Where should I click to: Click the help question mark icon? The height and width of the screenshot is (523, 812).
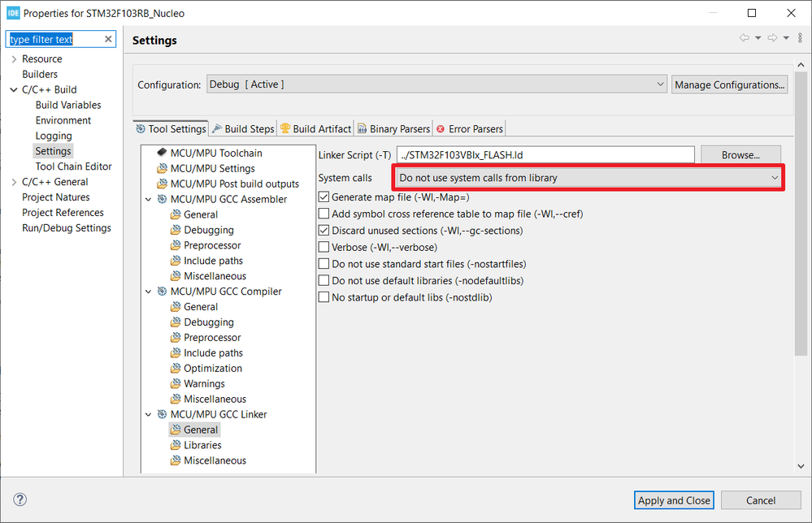pos(20,499)
